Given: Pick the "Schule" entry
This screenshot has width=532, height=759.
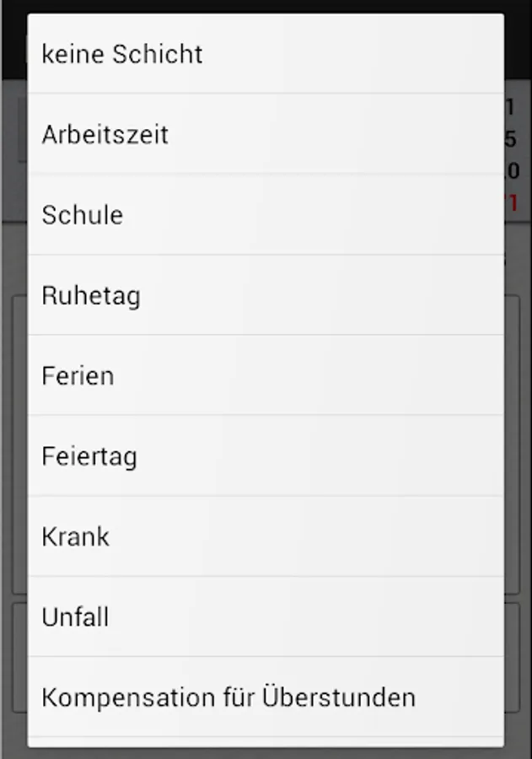Looking at the screenshot, I should (266, 214).
